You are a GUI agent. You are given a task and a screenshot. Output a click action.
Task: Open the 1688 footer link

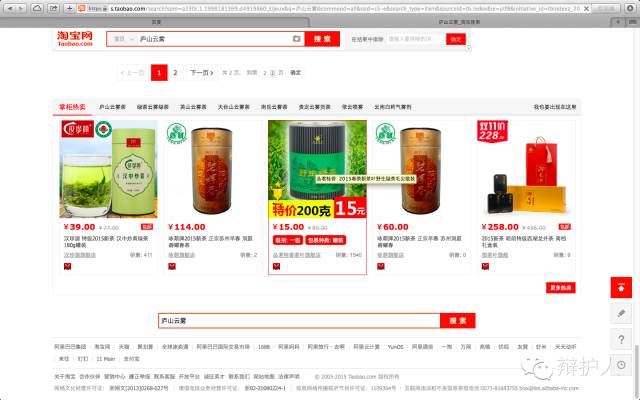click(x=264, y=347)
